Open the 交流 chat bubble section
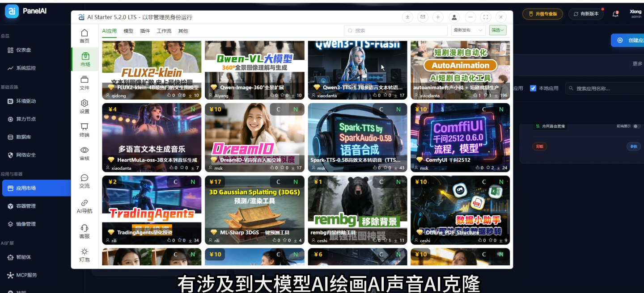The image size is (644, 293). [85, 181]
